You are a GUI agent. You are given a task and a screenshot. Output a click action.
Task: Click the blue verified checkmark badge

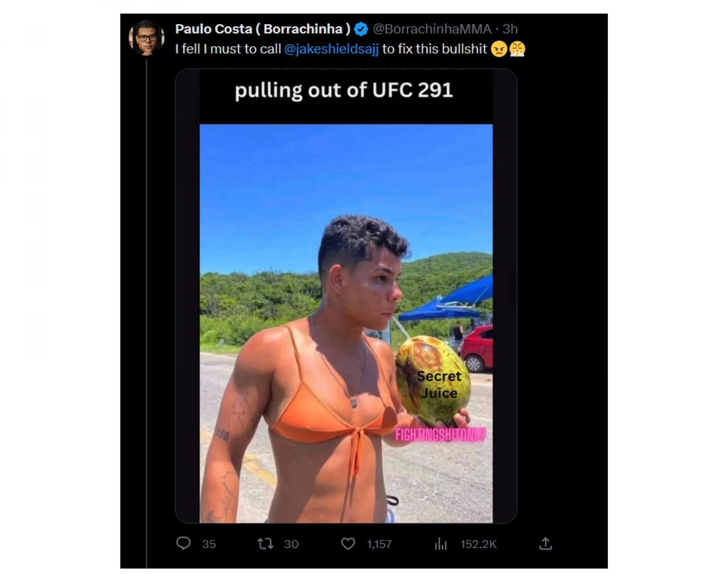361,29
